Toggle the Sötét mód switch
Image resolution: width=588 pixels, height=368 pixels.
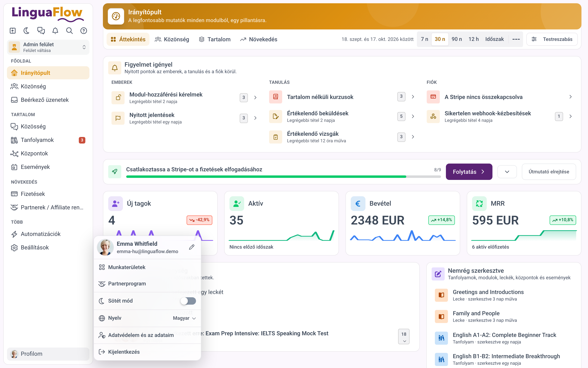click(188, 301)
